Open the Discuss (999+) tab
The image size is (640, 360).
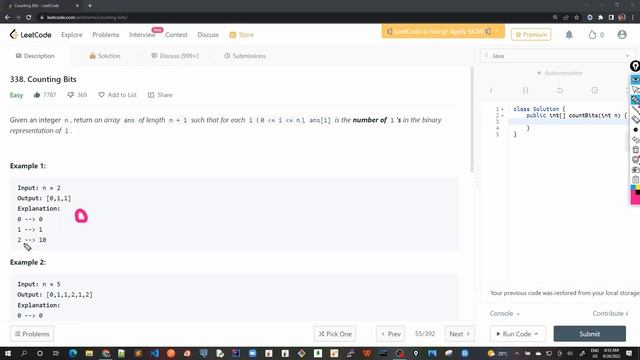point(175,56)
